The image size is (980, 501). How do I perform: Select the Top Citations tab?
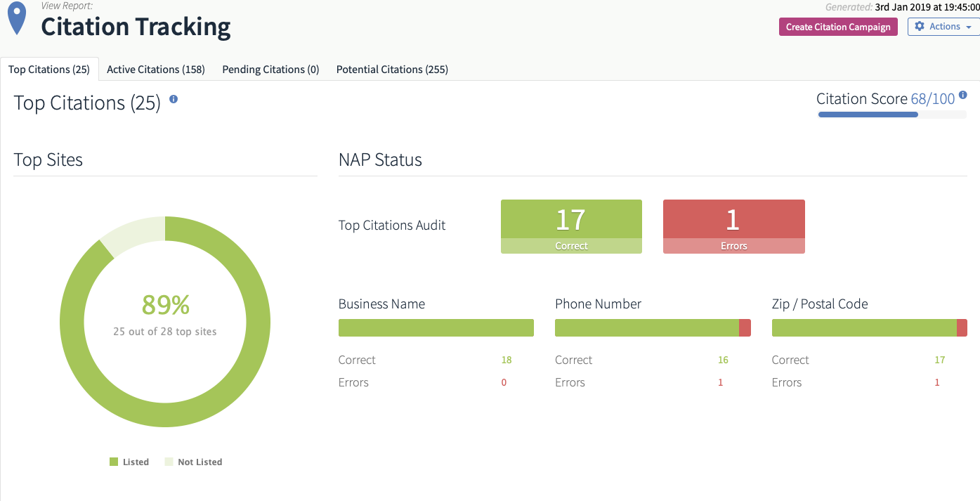pyautogui.click(x=49, y=70)
